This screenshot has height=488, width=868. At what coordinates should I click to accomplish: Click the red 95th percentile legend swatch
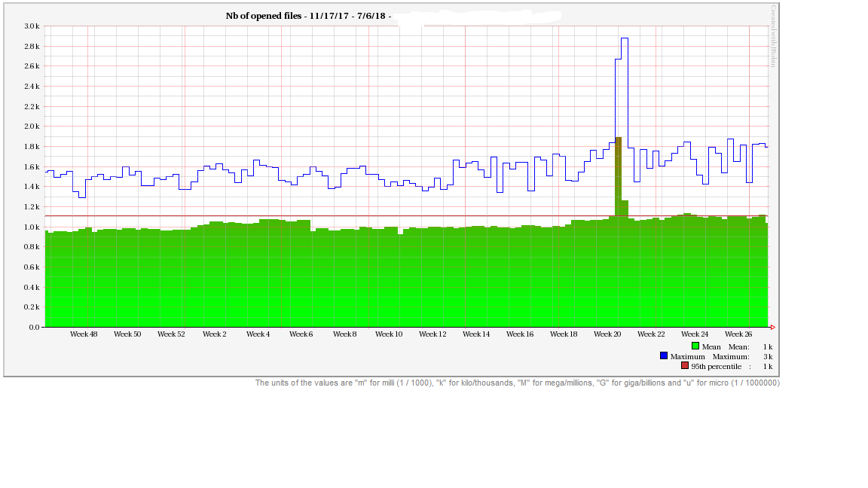point(685,366)
